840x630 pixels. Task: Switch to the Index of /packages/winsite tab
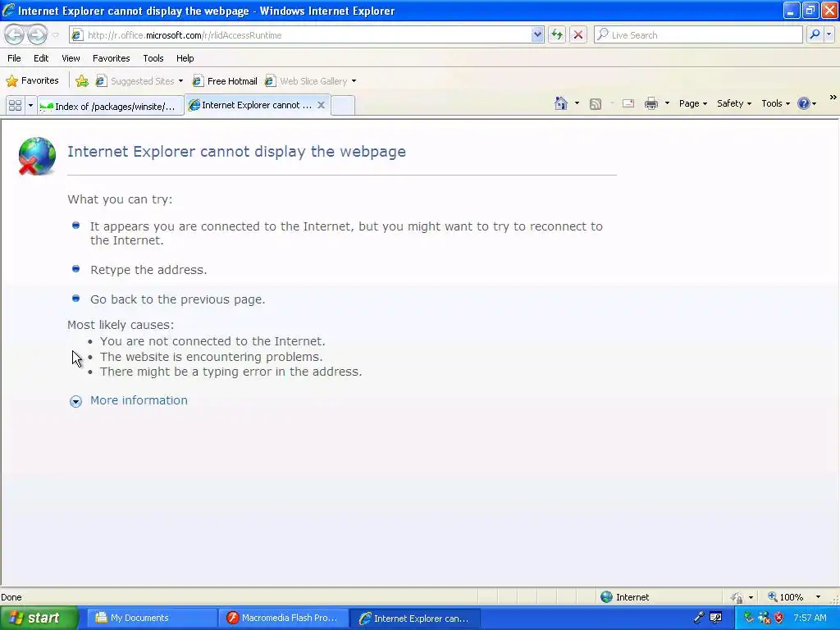click(111, 106)
